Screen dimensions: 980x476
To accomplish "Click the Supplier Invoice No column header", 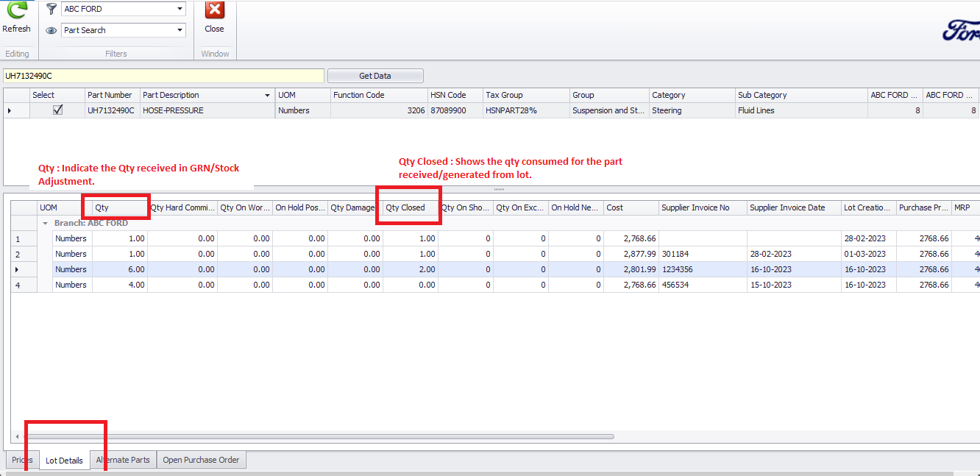I will tap(703, 207).
